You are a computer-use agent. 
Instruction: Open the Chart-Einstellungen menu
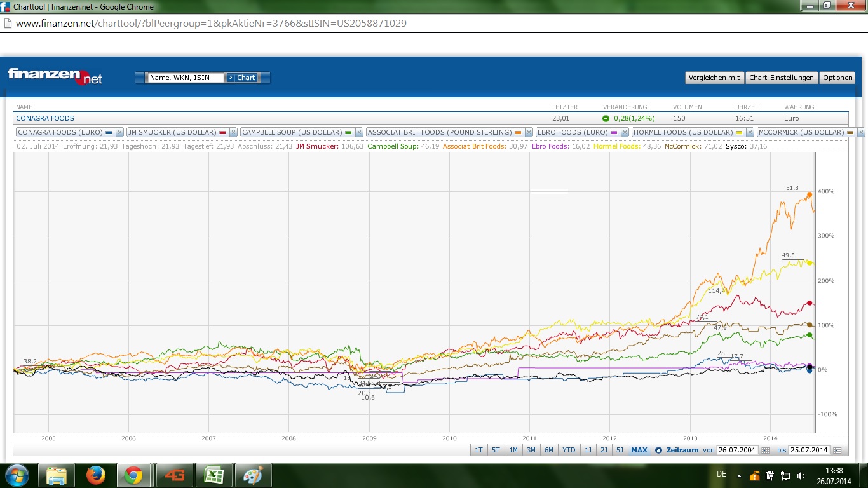pyautogui.click(x=781, y=78)
